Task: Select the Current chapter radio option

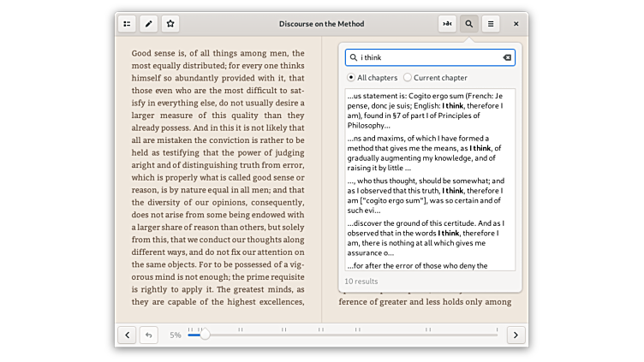Action: [408, 78]
